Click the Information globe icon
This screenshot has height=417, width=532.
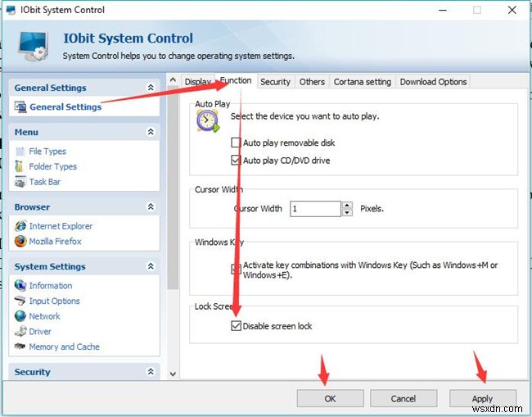pyautogui.click(x=20, y=285)
